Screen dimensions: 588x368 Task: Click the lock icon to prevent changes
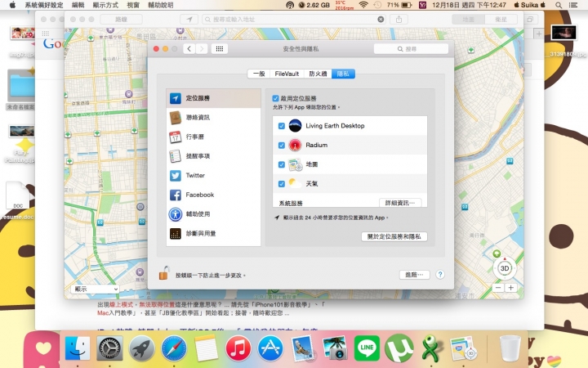[164, 273]
